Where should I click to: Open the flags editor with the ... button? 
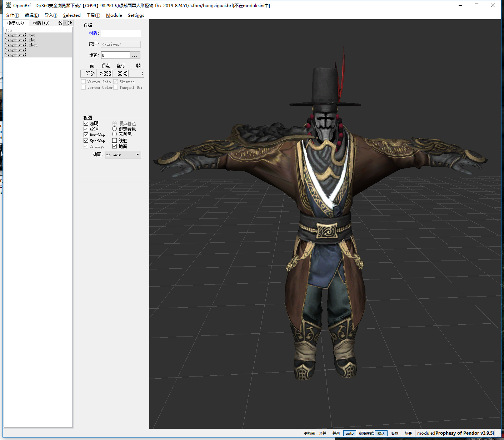tap(135, 55)
